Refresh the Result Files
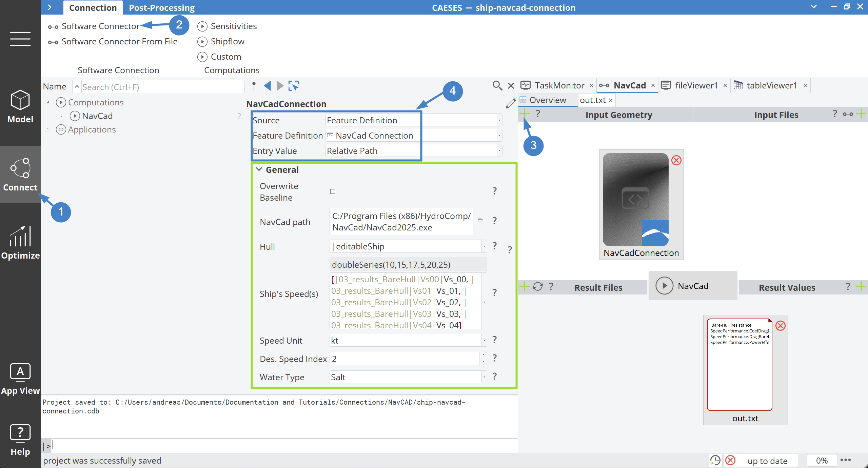The image size is (868, 468). (538, 286)
